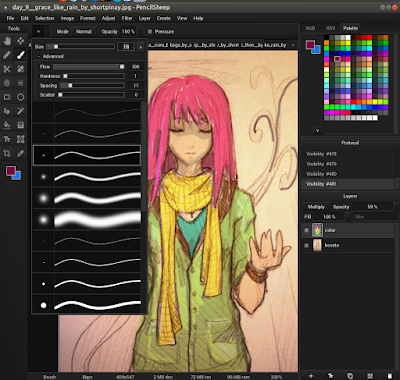400x380 pixels.
Task: Open the Multiply blend mode dropdown
Action: (x=316, y=207)
